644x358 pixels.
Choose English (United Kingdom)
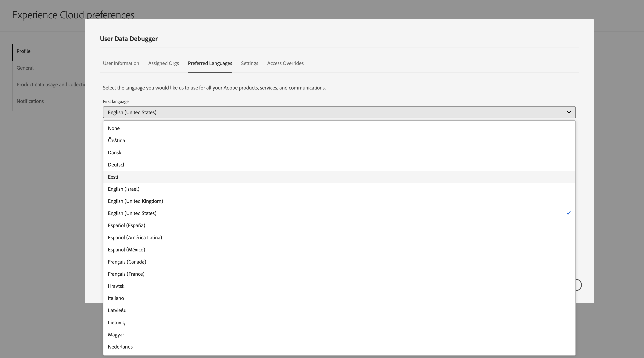pyautogui.click(x=135, y=201)
